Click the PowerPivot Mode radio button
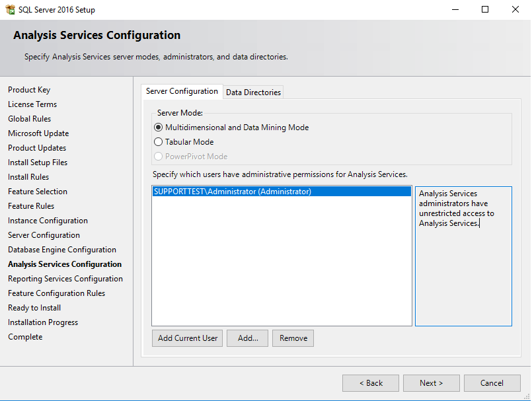 [158, 156]
